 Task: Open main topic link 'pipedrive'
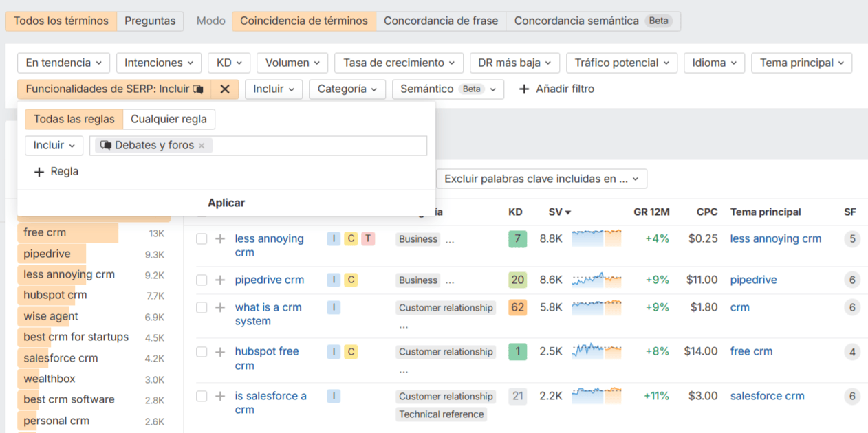click(754, 280)
